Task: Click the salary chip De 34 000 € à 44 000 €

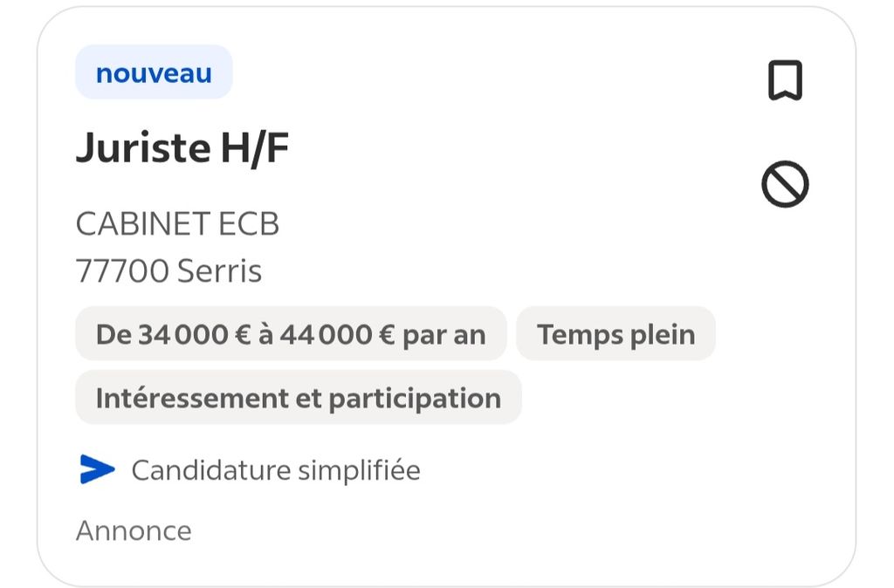Action: click(x=291, y=334)
